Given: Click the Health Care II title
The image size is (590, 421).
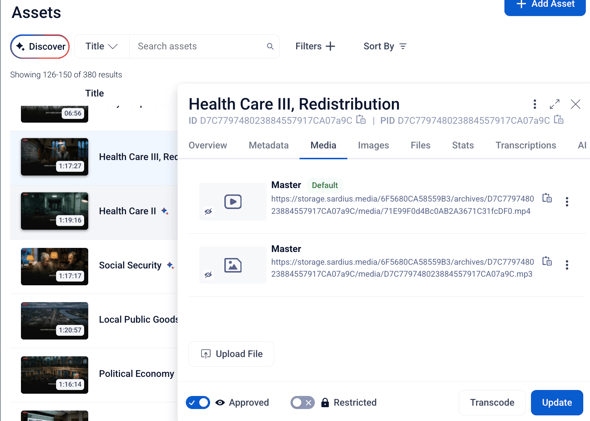Looking at the screenshot, I should tap(127, 211).
